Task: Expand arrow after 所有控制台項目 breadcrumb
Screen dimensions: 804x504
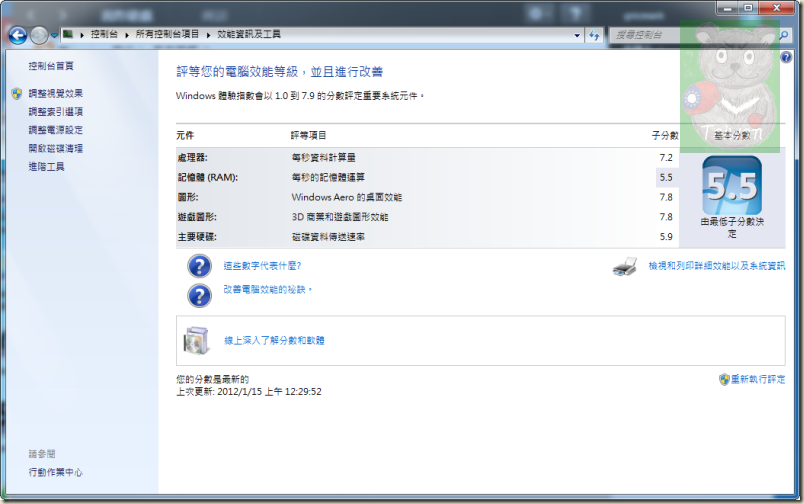Action: coord(208,35)
